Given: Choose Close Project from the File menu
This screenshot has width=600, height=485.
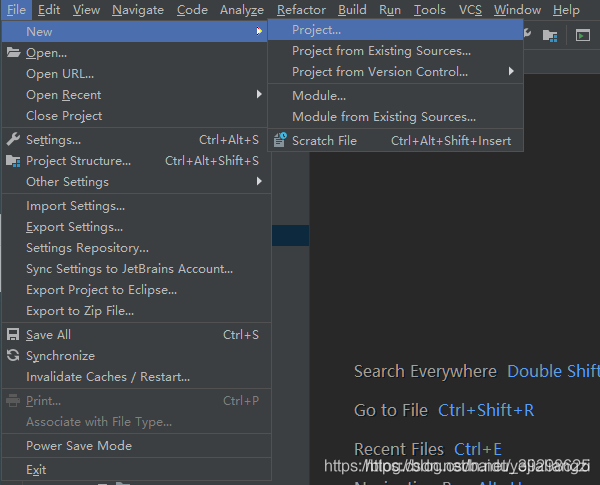Looking at the screenshot, I should click(64, 116).
